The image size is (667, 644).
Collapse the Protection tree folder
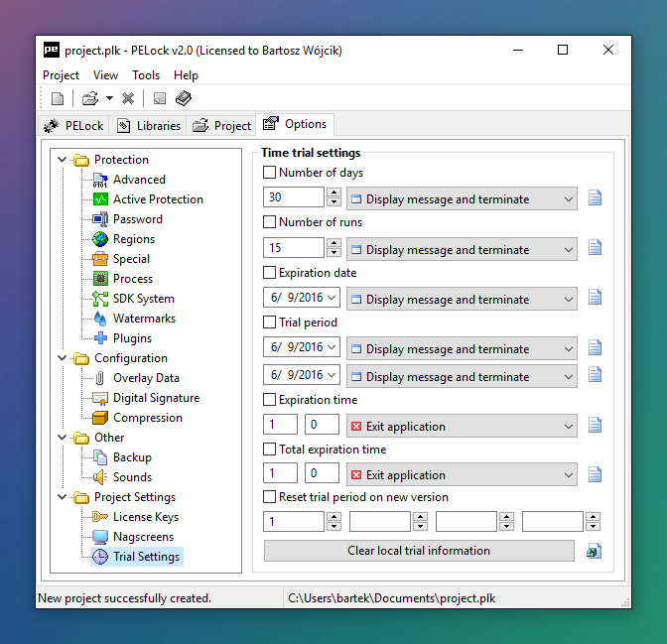pyautogui.click(x=63, y=160)
